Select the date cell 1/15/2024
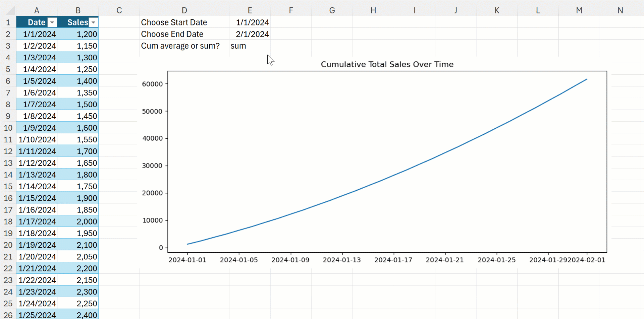 pyautogui.click(x=37, y=198)
